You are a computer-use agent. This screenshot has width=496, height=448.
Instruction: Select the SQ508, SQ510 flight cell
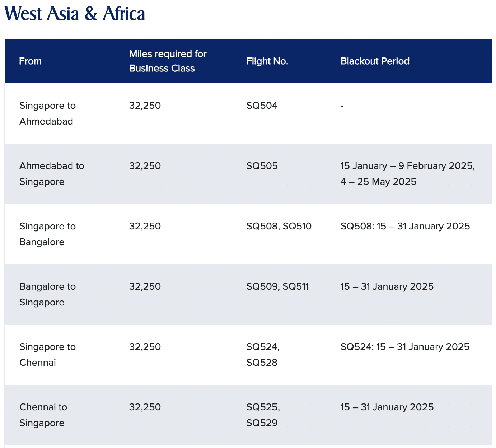point(279,226)
